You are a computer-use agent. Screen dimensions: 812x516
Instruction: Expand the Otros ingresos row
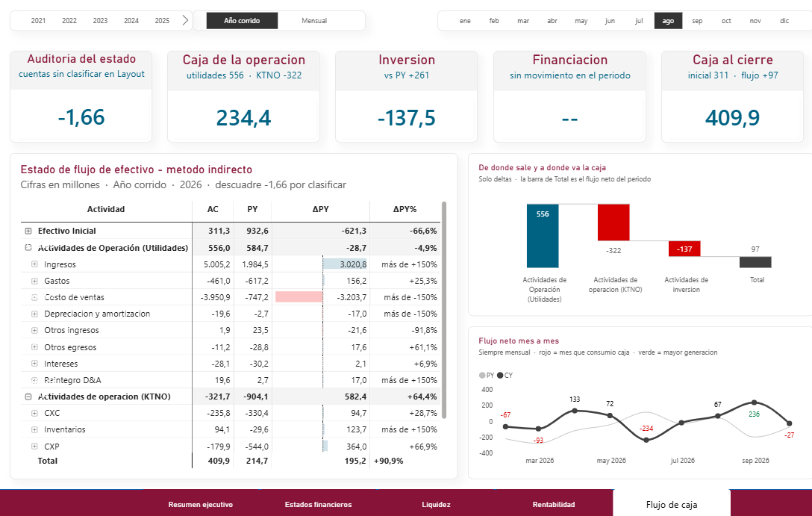pos(34,331)
